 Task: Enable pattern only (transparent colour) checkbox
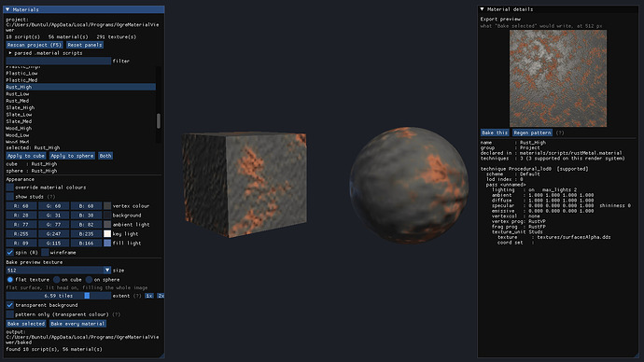[x=10, y=314]
